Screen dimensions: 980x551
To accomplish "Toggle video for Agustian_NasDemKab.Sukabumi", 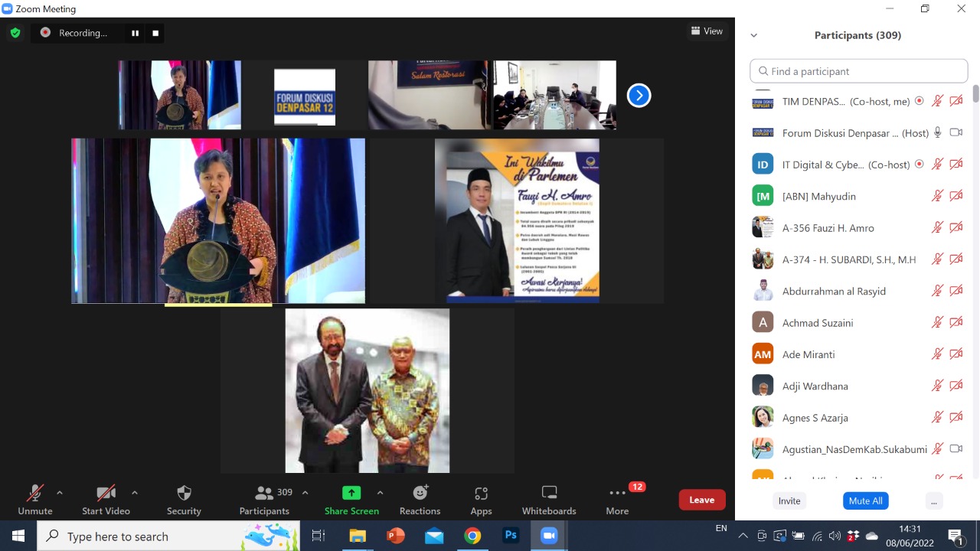I will (x=955, y=448).
